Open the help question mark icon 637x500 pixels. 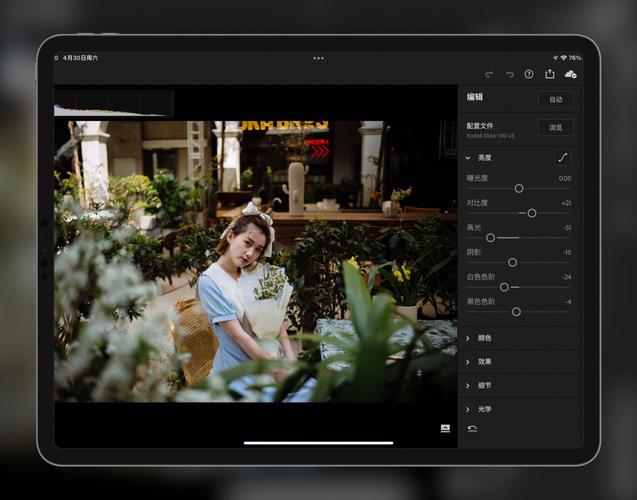[529, 74]
